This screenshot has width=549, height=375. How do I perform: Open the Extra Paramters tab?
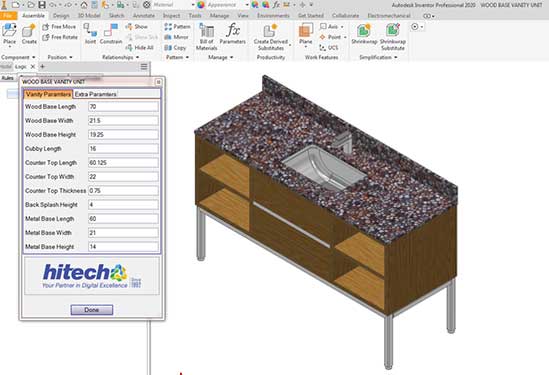click(95, 94)
